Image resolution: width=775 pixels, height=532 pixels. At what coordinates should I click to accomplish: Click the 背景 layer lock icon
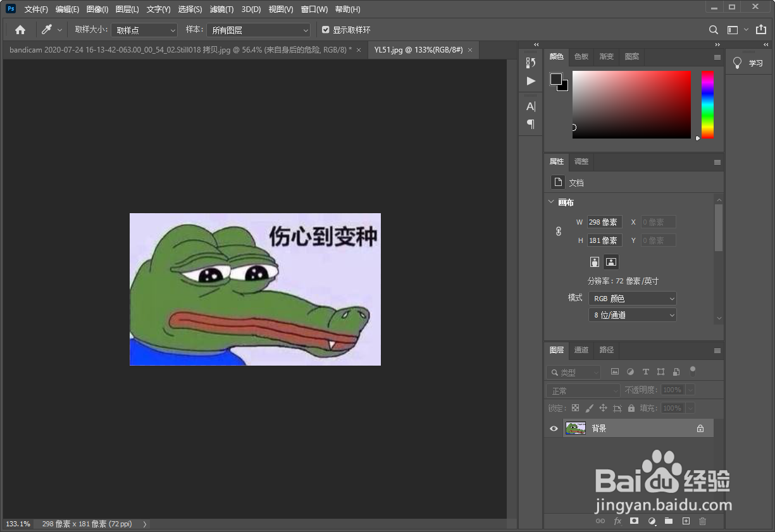(x=700, y=428)
